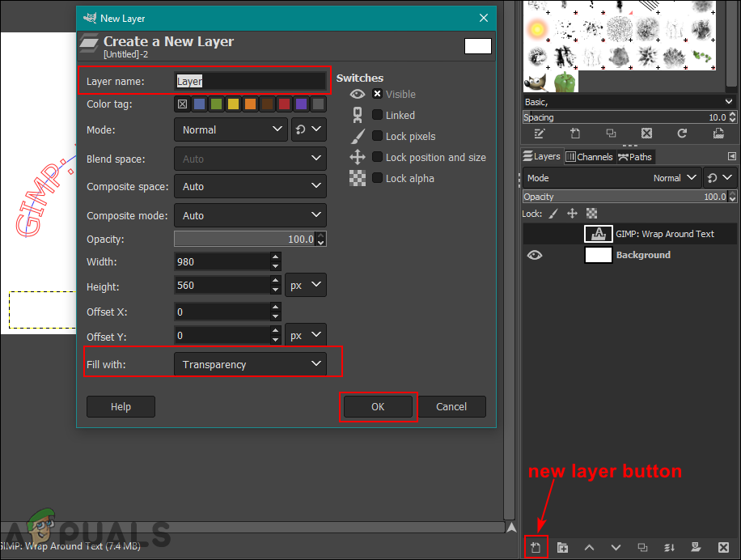Click the new layer group icon
Screen dimensions: 741x560
pos(562,547)
